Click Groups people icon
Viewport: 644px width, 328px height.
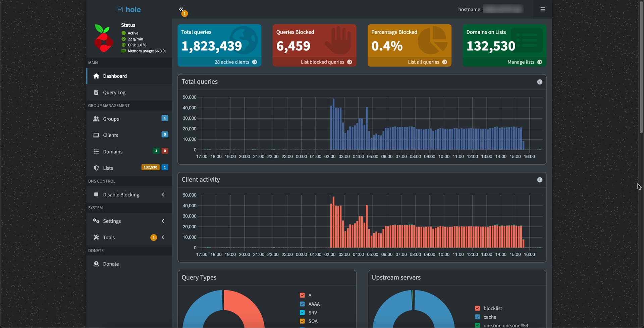pos(96,119)
